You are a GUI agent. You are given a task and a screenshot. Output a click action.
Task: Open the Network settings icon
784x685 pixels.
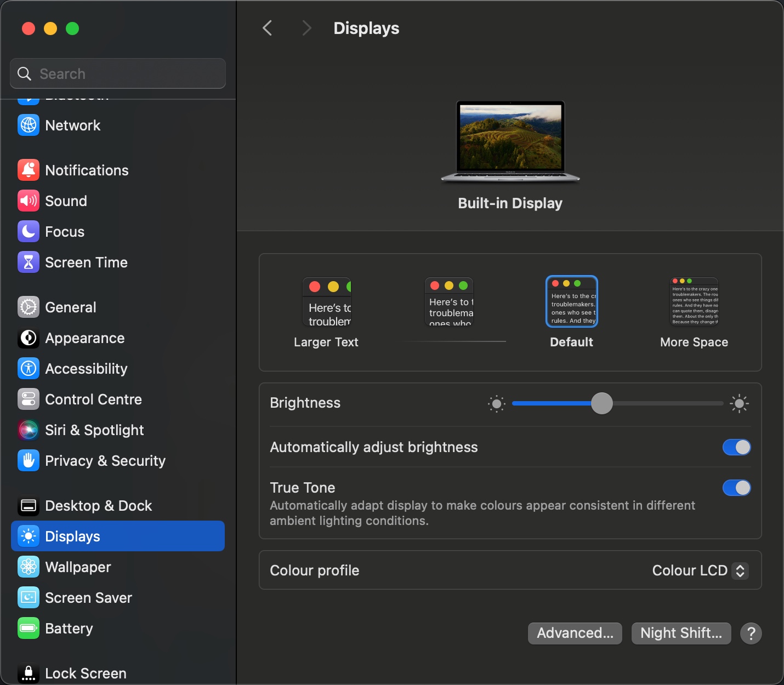pyautogui.click(x=29, y=125)
